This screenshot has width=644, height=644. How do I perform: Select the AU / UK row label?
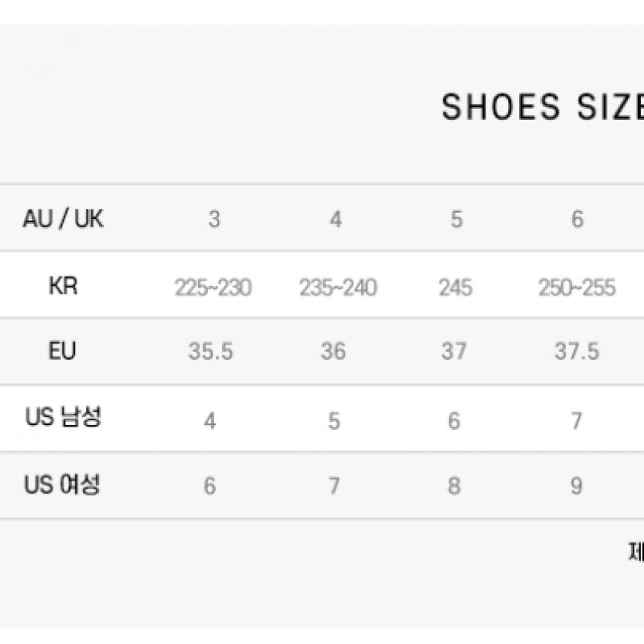pos(63,219)
